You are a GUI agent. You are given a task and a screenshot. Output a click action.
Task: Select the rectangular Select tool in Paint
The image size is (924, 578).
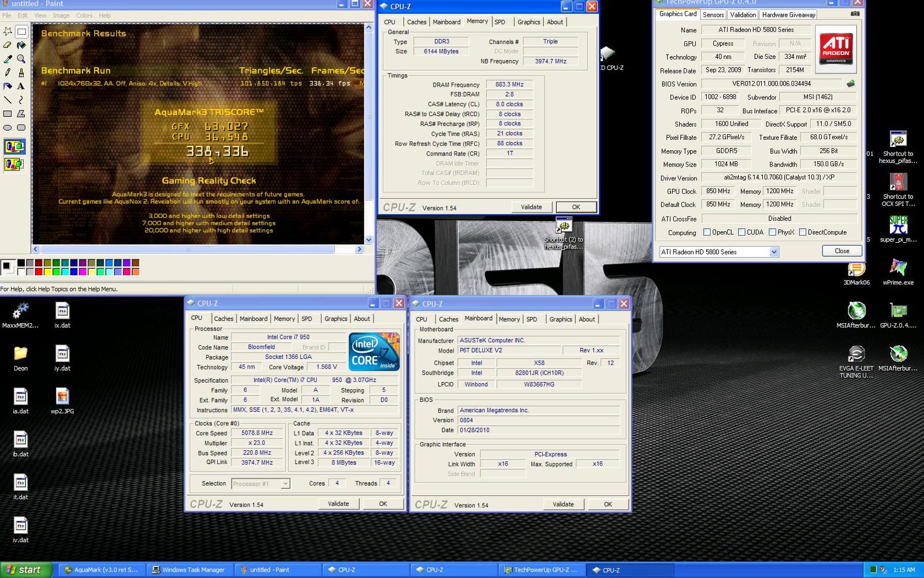(x=21, y=31)
